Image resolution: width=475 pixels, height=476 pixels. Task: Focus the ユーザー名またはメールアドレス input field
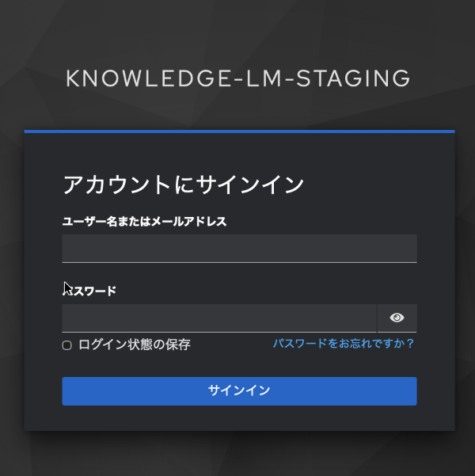(x=239, y=249)
